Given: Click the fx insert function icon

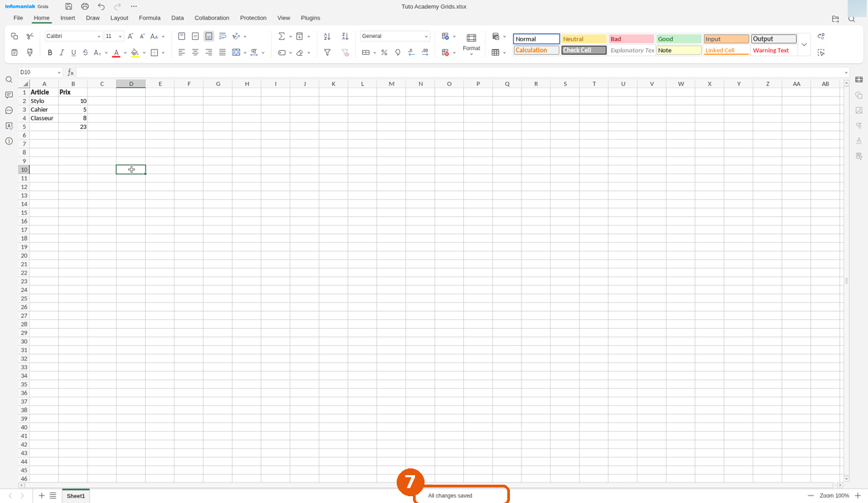Looking at the screenshot, I should (x=71, y=72).
